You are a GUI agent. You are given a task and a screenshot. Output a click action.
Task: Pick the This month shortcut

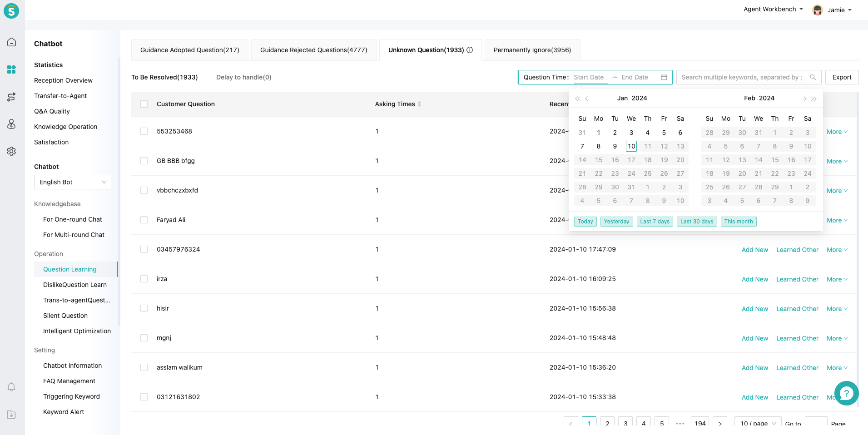739,222
